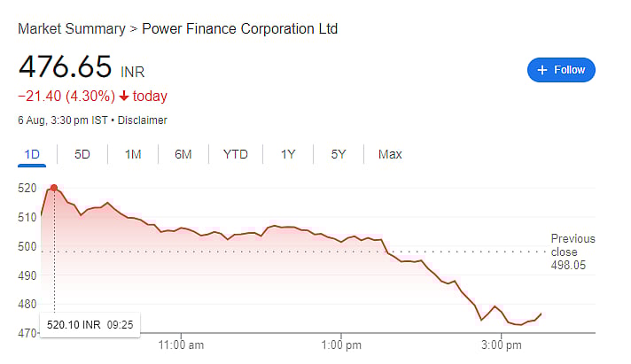This screenshot has height=364, width=631.
Task: Click the plus icon in Follow
Action: pos(541,70)
